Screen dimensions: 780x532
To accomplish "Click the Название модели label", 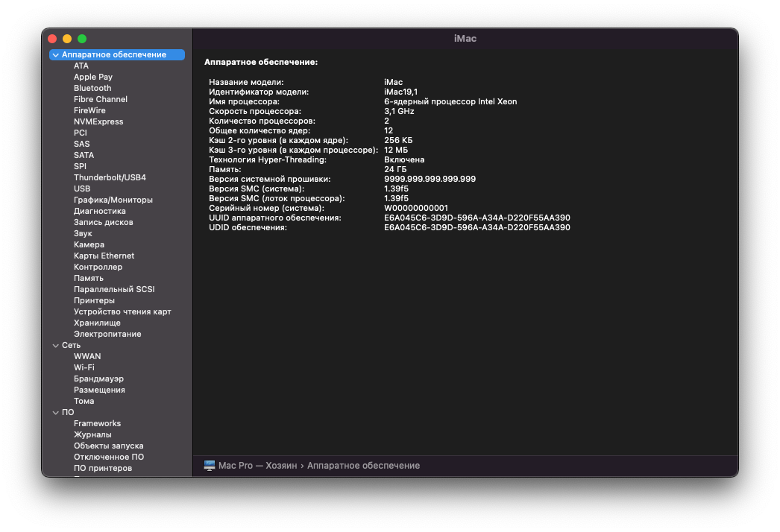I will point(246,82).
